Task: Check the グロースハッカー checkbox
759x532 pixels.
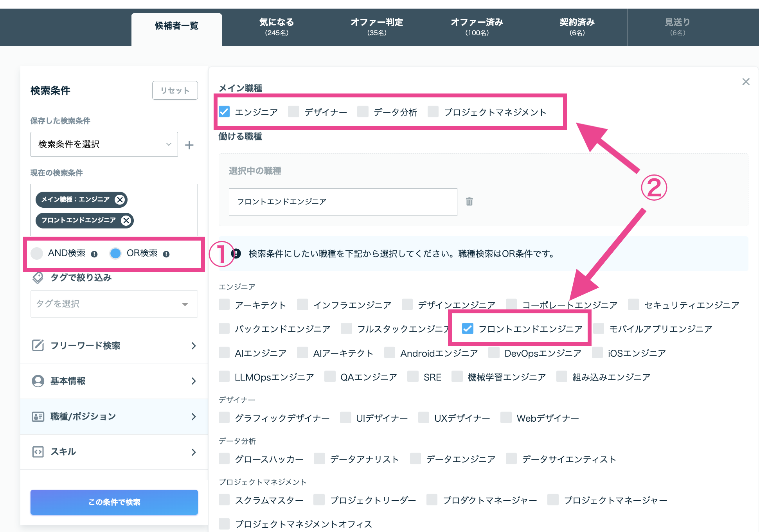Action: [224, 459]
